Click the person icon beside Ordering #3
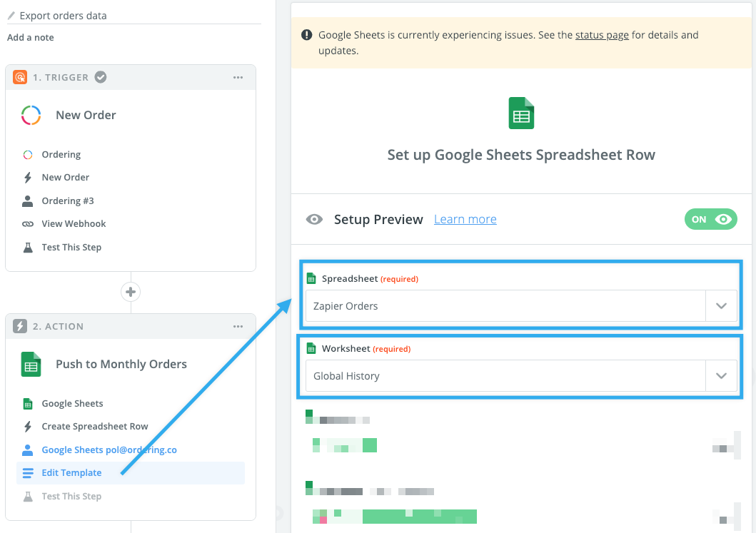 pos(27,201)
